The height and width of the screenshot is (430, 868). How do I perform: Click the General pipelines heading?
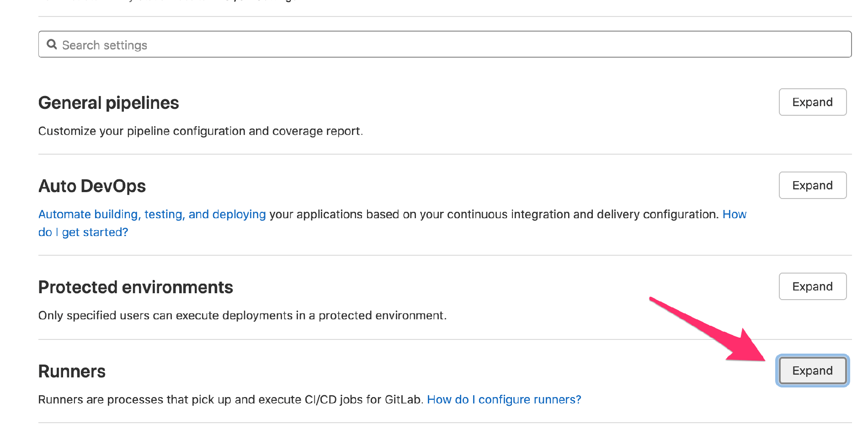click(108, 103)
